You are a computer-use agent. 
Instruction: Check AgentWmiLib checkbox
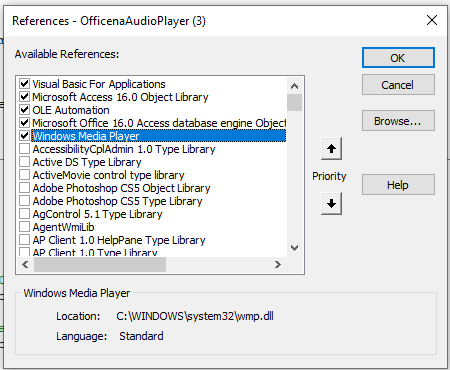[24, 227]
